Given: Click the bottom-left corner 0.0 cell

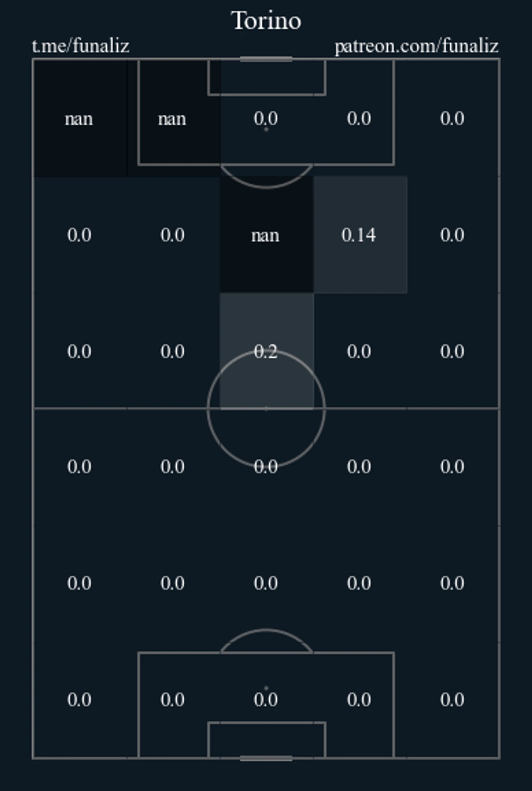Looking at the screenshot, I should click(80, 700).
